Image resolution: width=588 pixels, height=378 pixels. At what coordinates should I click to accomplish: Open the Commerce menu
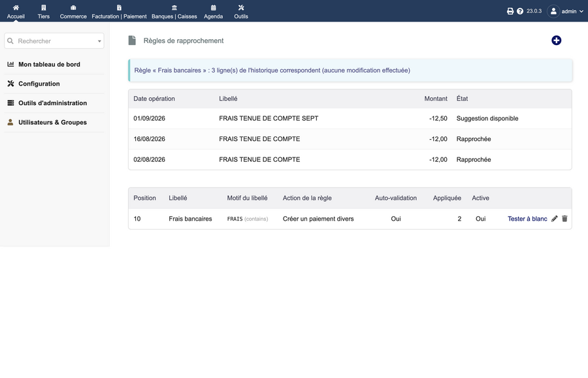73,12
